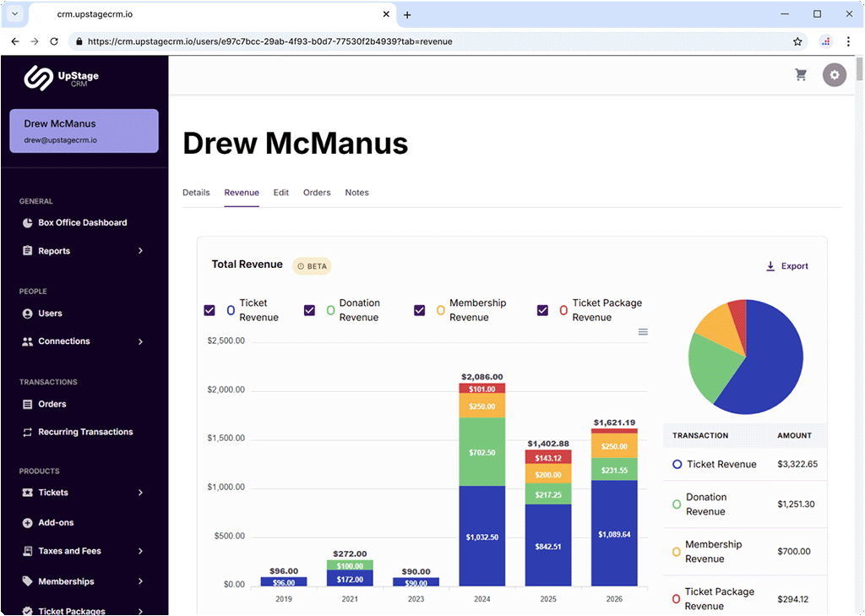
Task: Open Orders in the sidebar
Action: click(52, 404)
